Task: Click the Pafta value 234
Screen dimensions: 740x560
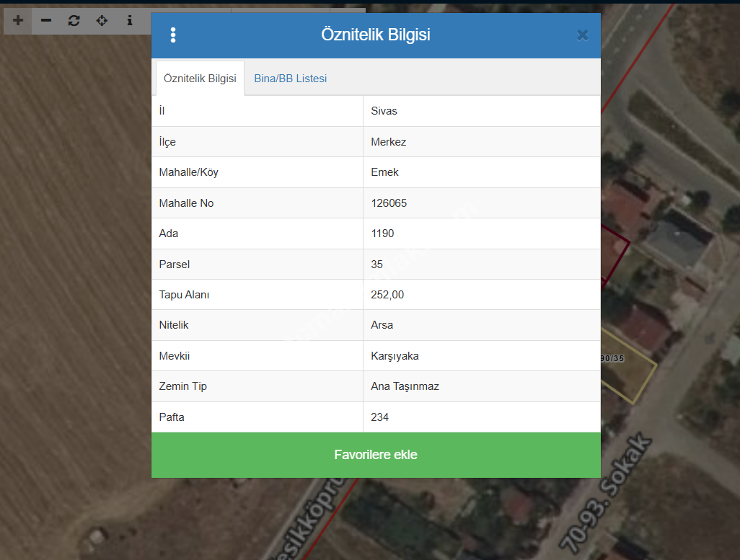Action: click(x=380, y=417)
